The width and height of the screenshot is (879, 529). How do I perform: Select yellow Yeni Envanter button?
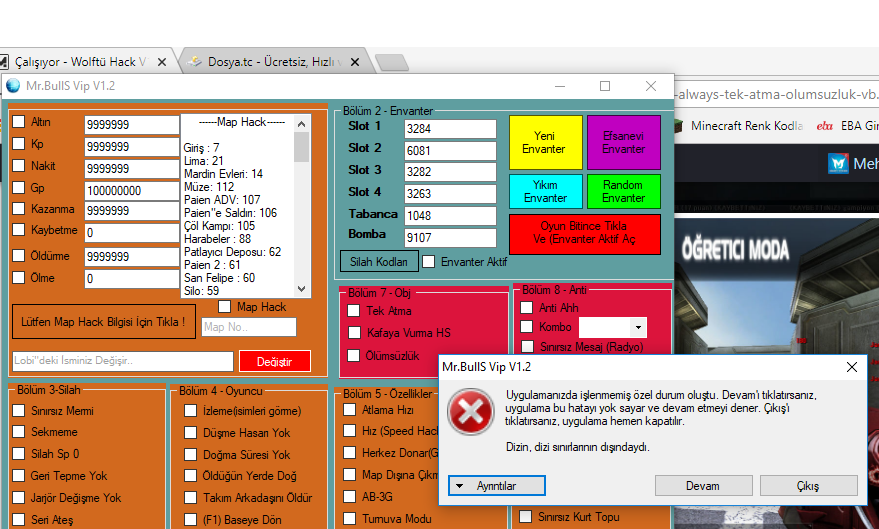click(x=545, y=142)
